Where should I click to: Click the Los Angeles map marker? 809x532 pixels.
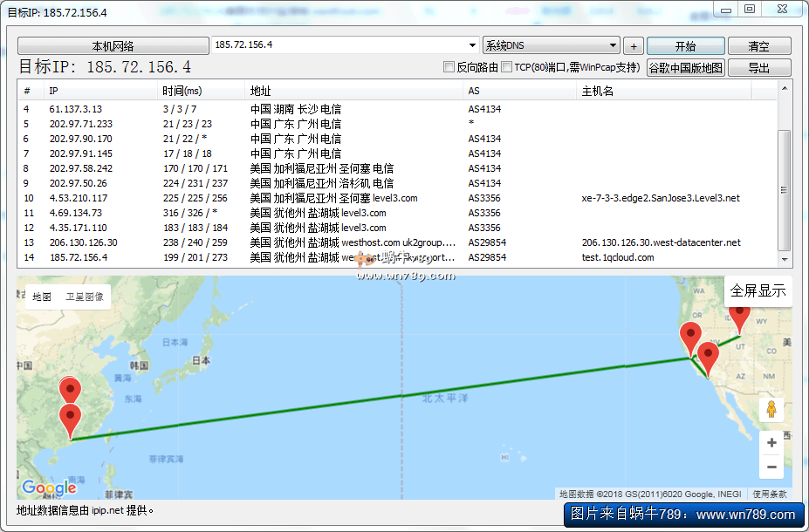pyautogui.click(x=709, y=357)
